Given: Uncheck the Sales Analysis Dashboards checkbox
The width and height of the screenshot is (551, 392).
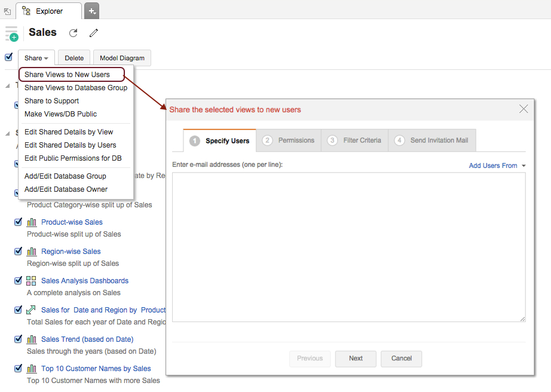Looking at the screenshot, I should 18,280.
